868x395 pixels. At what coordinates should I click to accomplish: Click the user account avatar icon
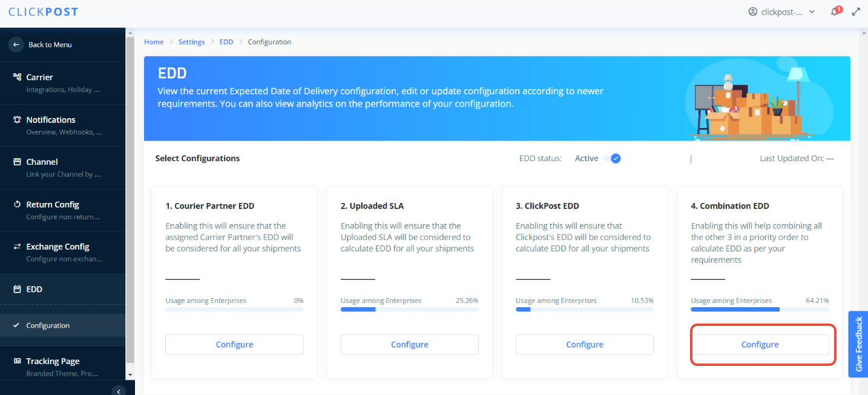tap(753, 12)
